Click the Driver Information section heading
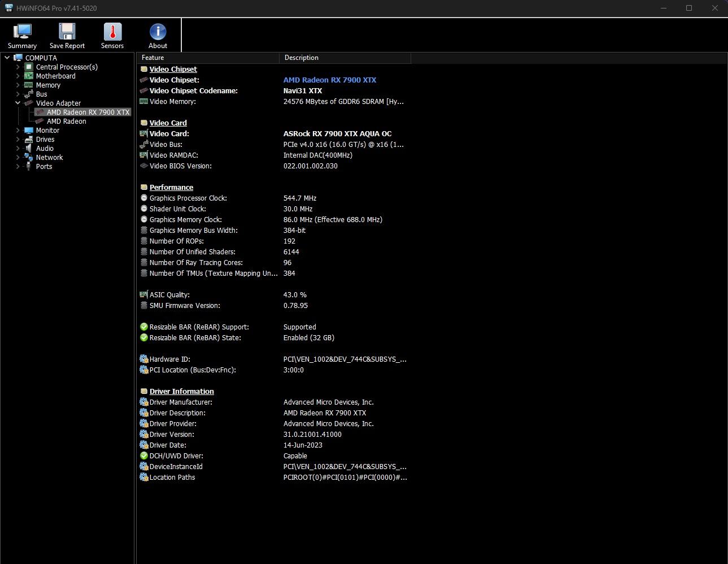728x564 pixels. coord(181,391)
